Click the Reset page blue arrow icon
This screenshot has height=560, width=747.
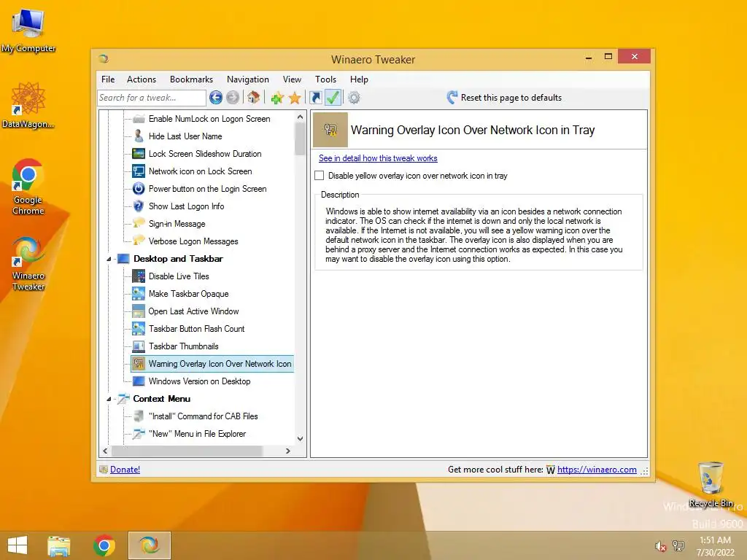(x=452, y=98)
